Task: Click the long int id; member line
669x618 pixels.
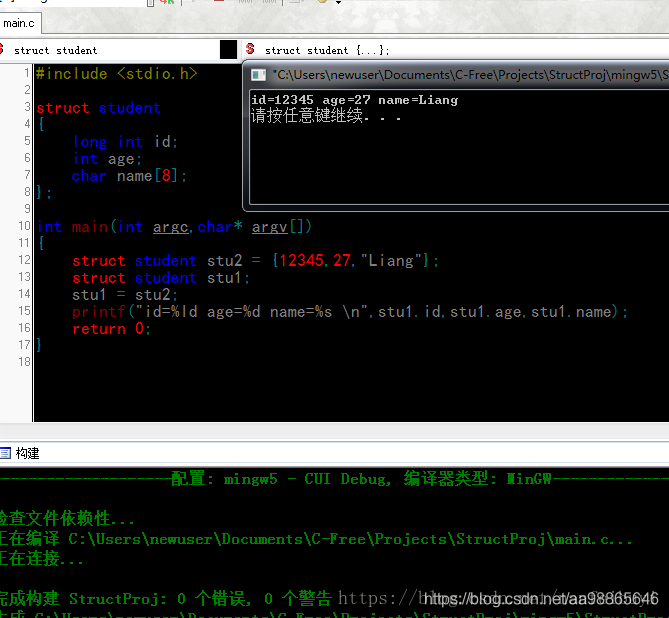Action: (125, 141)
